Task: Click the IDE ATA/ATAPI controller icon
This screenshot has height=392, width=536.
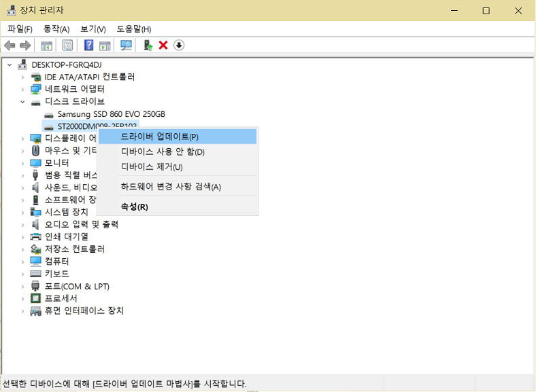Action: [x=36, y=77]
